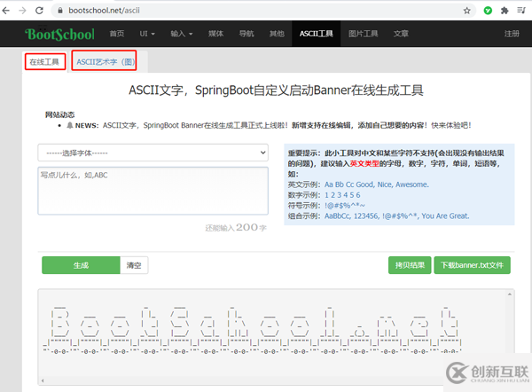Click the red '英文类型' text

[x=364, y=163]
